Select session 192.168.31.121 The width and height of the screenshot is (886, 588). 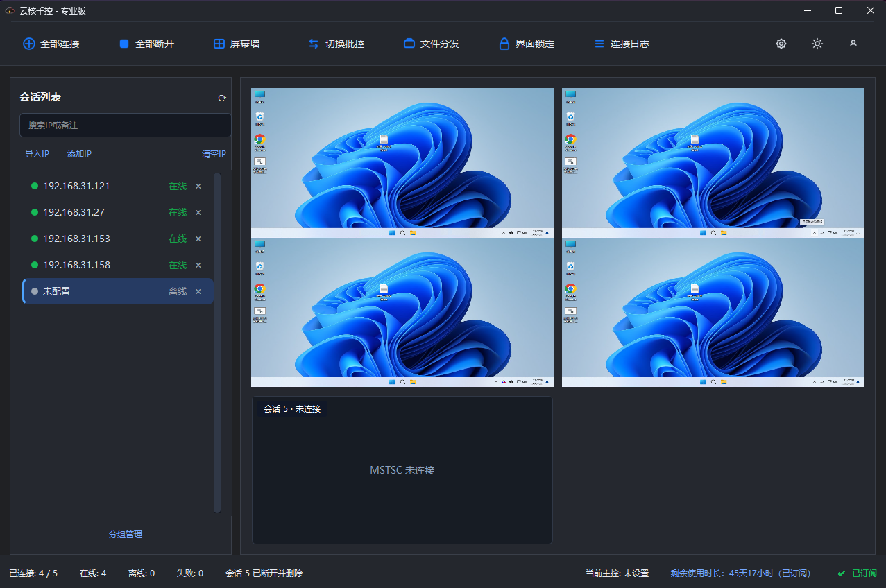(x=118, y=186)
